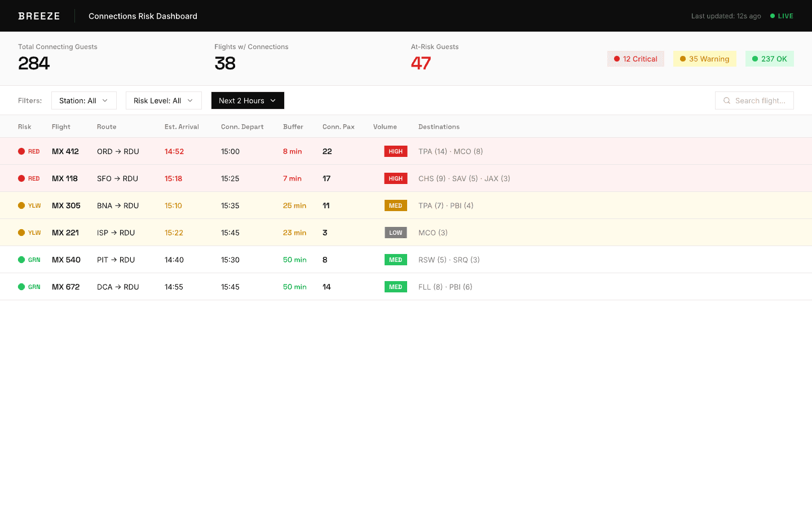
Task: Click the Total Connecting Guests count 284
Action: (x=34, y=63)
